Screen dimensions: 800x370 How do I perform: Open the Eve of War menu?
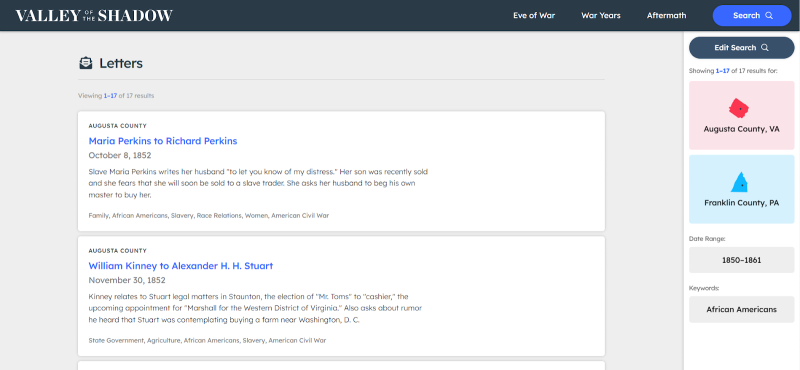534,15
